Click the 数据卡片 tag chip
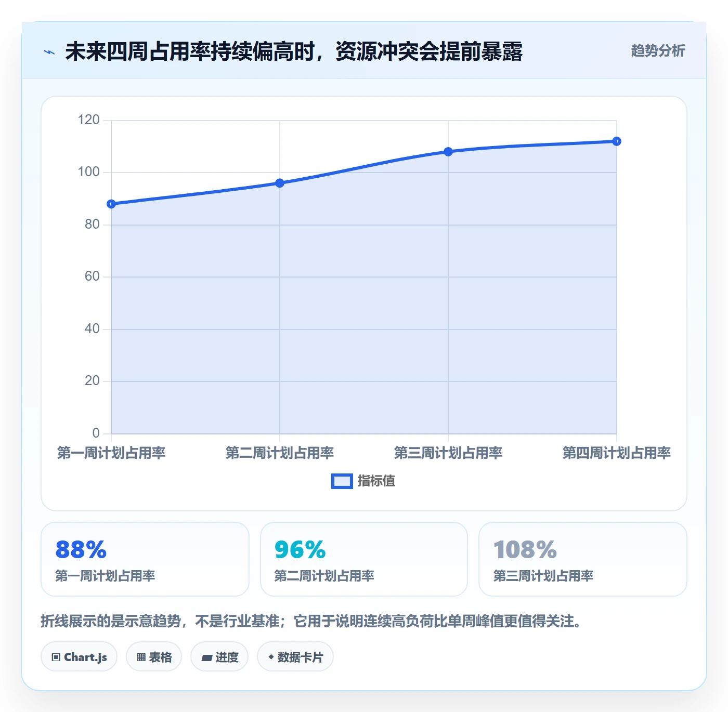This screenshot has height=712, width=728. (x=295, y=657)
